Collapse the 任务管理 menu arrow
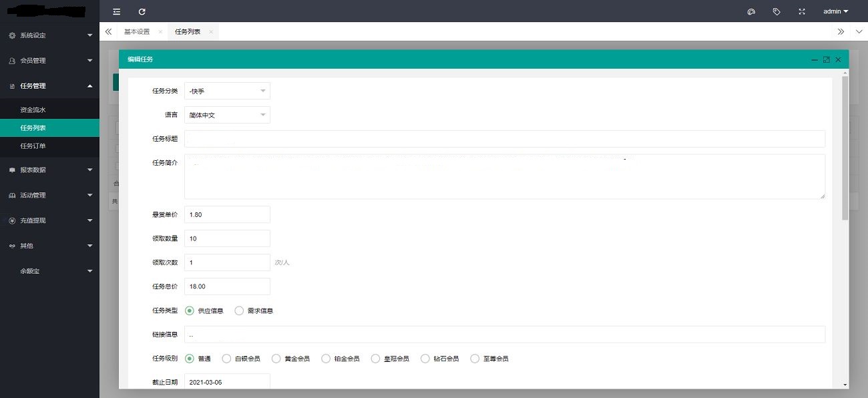Image resolution: width=868 pixels, height=398 pixels. pos(90,85)
